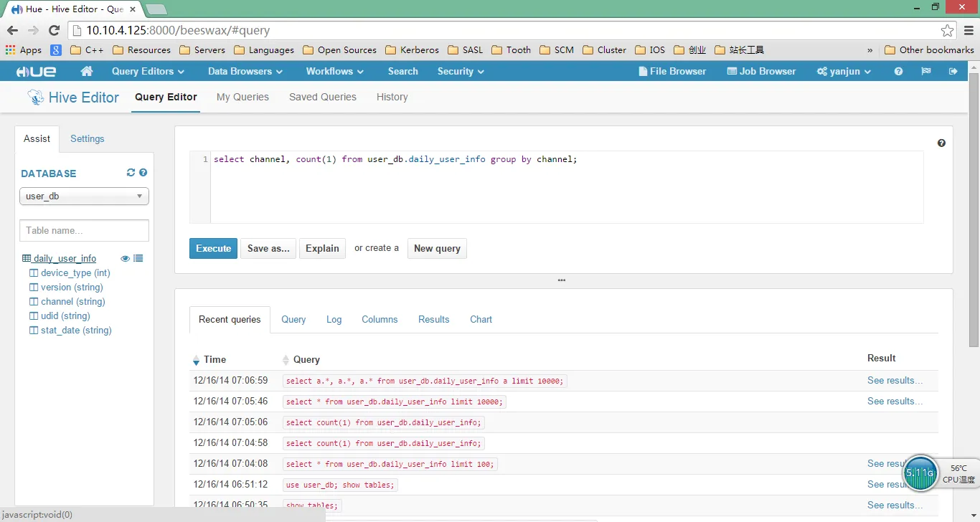Open the yanjun user dropdown
Image resolution: width=980 pixels, height=522 pixels.
[x=844, y=71]
